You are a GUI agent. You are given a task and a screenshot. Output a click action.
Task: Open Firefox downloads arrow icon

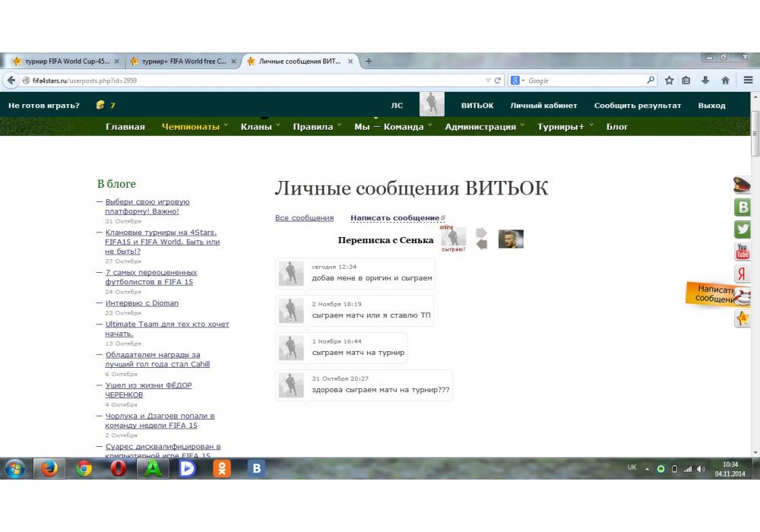pyautogui.click(x=705, y=81)
